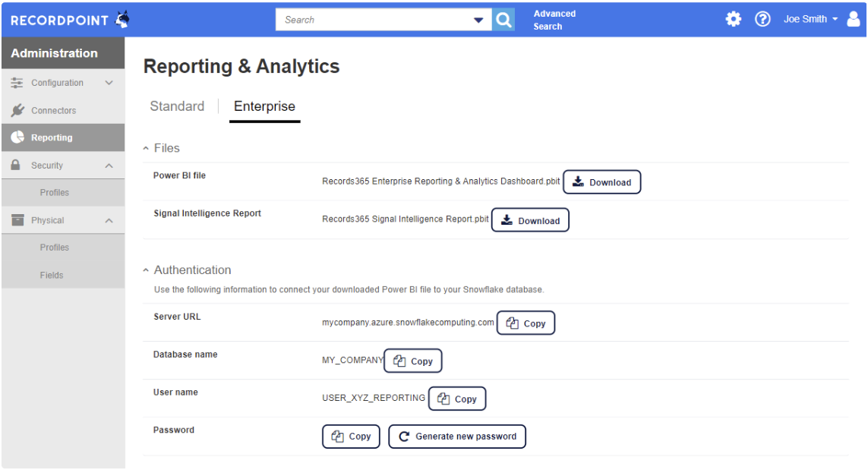Click the refresh icon for new password

(x=404, y=437)
